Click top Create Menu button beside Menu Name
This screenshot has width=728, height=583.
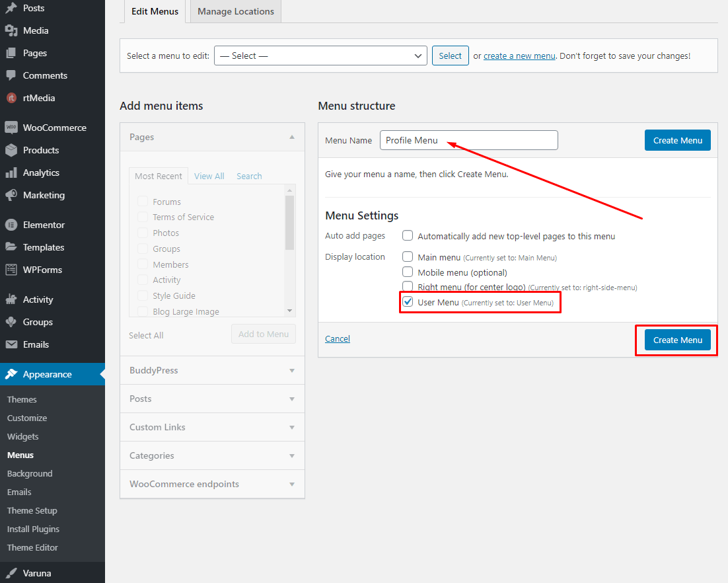677,140
